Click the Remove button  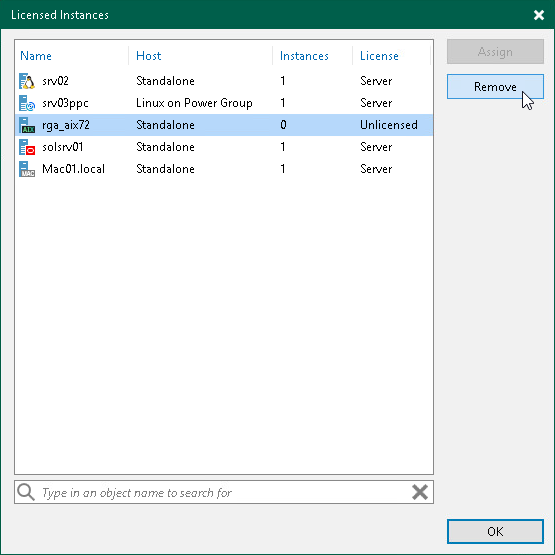point(495,86)
